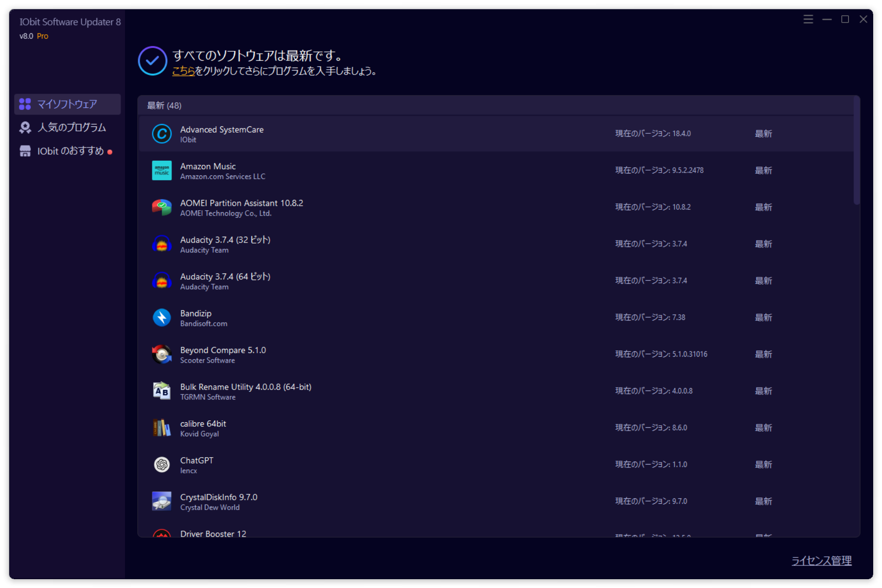Click the TGRMN Software publisher text

(208, 397)
